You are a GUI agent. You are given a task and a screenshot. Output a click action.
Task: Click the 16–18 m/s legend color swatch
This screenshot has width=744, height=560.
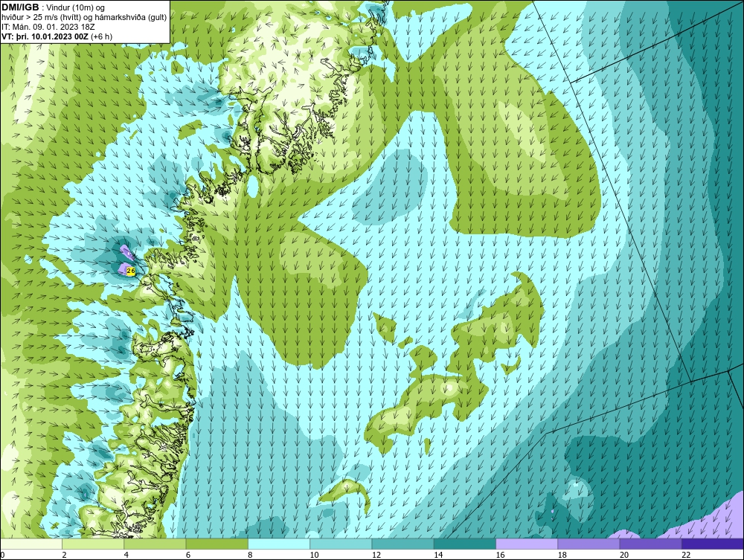(527, 544)
